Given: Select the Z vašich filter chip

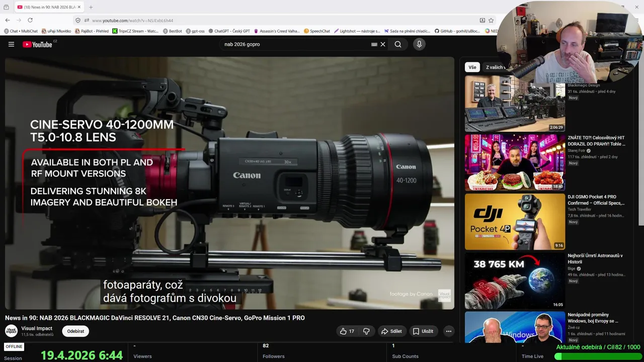Looking at the screenshot, I should 494,67.
